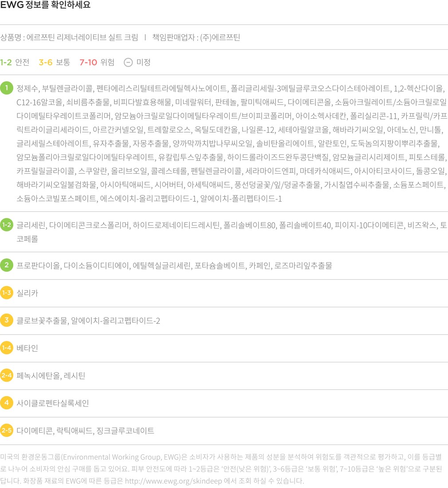Screen dimensions: 448x488
Task: Click the seller name (주)에르쯔틴
Action: tap(220, 37)
